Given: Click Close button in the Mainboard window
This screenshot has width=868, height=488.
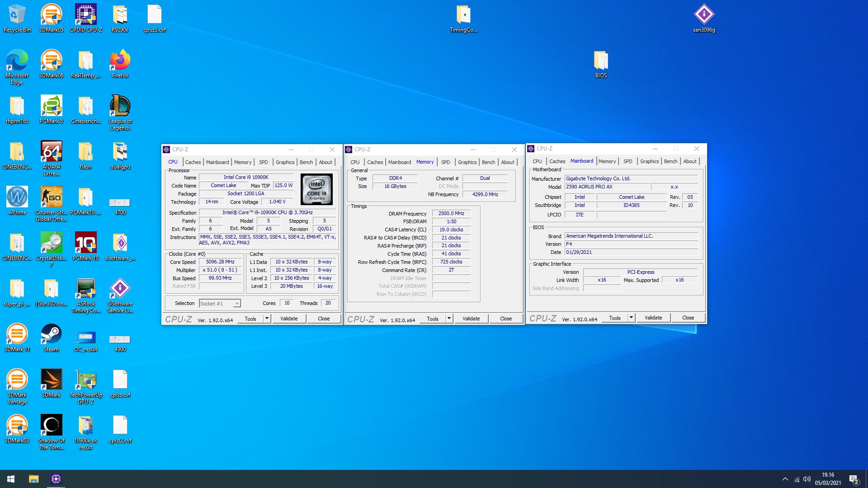Looking at the screenshot, I should pos(688,318).
